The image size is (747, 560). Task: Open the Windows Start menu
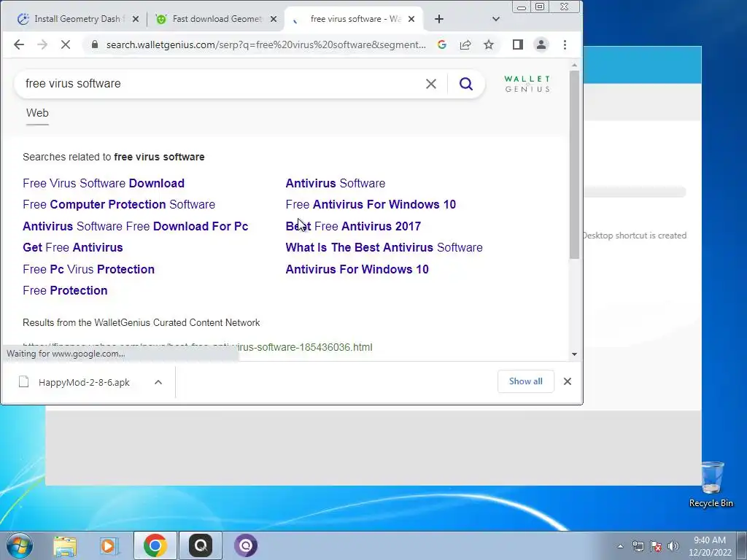19,545
